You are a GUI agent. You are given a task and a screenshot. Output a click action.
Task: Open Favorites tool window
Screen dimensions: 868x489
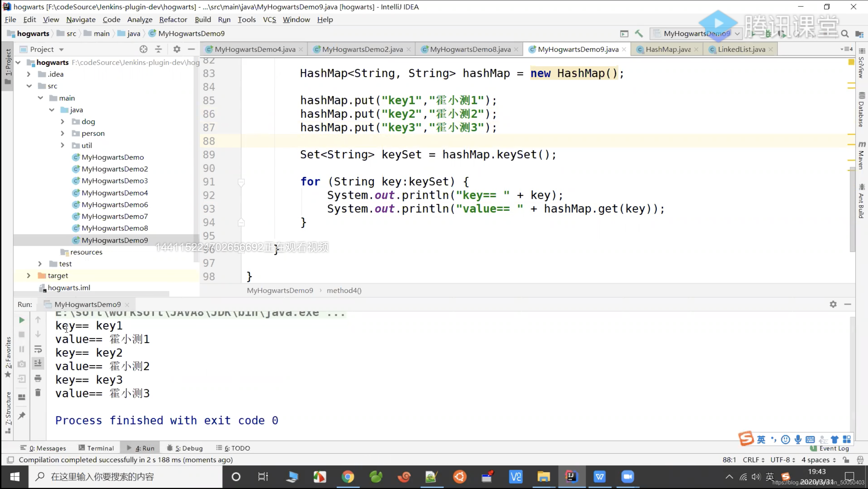(x=8, y=357)
